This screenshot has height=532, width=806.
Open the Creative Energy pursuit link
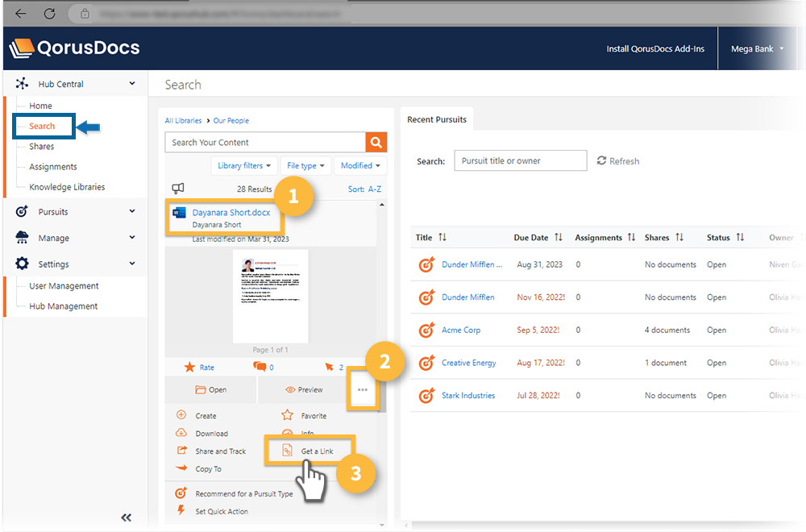(x=469, y=363)
